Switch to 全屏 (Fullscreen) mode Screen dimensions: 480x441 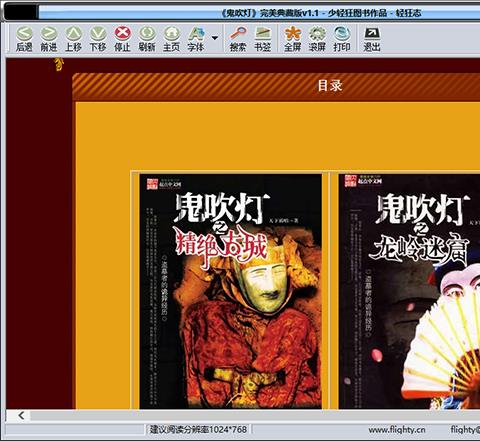coord(292,39)
